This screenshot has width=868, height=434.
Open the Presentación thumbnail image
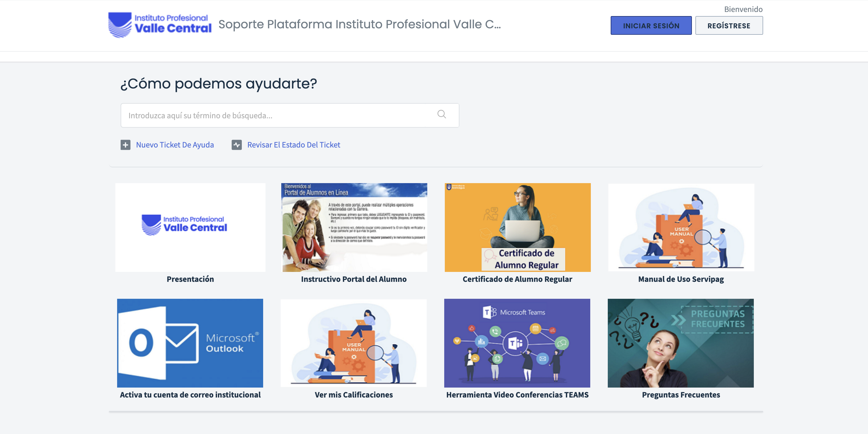click(x=190, y=228)
